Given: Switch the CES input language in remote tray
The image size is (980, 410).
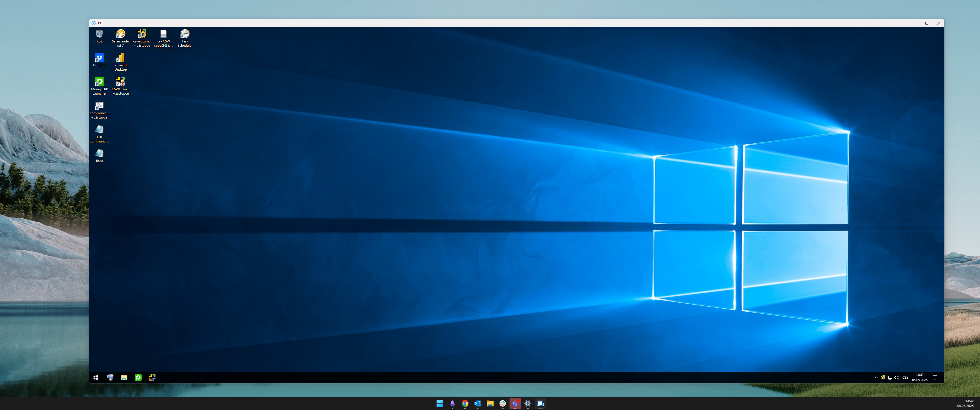Looking at the screenshot, I should click(x=905, y=378).
